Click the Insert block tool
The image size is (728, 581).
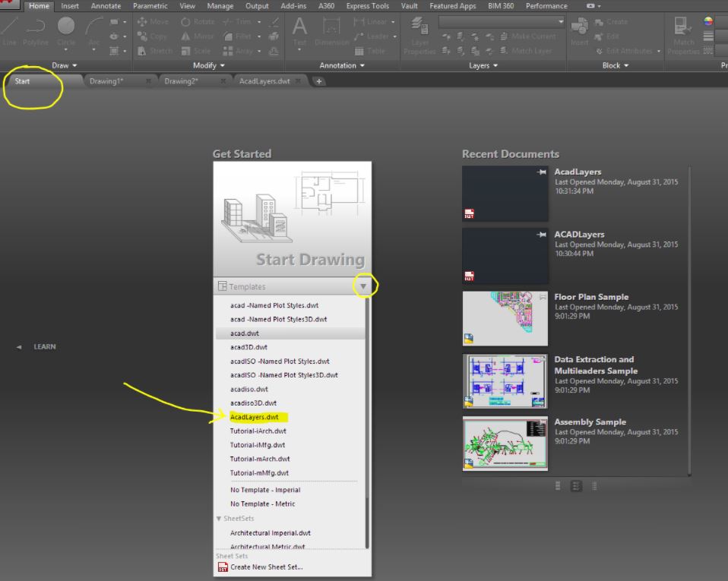(579, 30)
